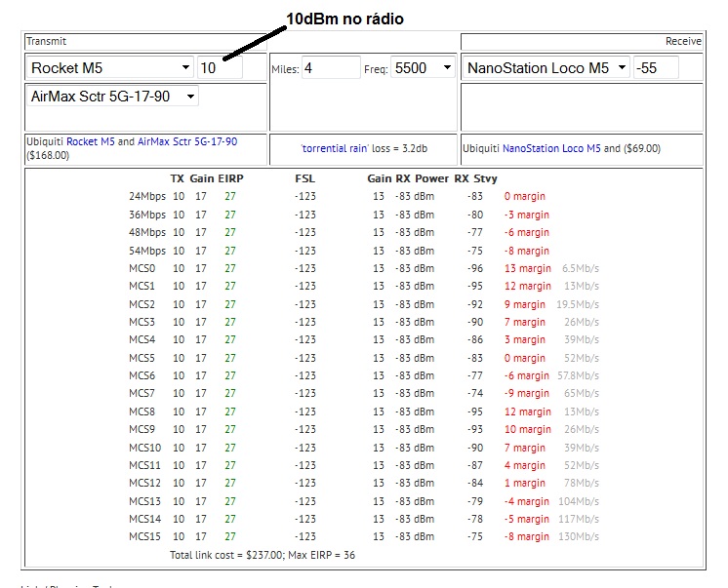
Task: Select the MCS11 row label
Action: [144, 465]
